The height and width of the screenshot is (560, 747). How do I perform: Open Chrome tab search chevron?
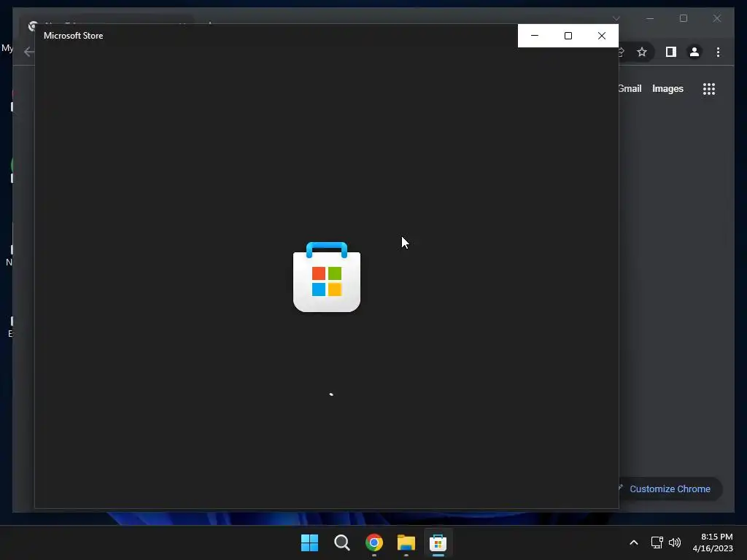point(616,18)
